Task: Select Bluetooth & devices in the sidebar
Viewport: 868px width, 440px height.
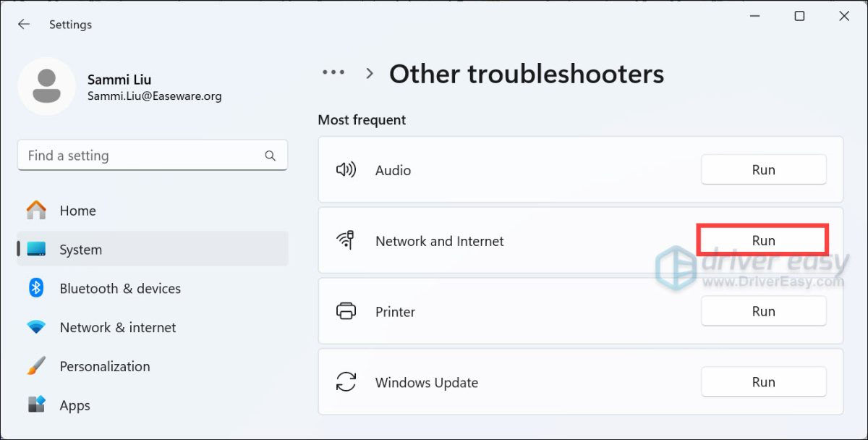Action: point(120,288)
